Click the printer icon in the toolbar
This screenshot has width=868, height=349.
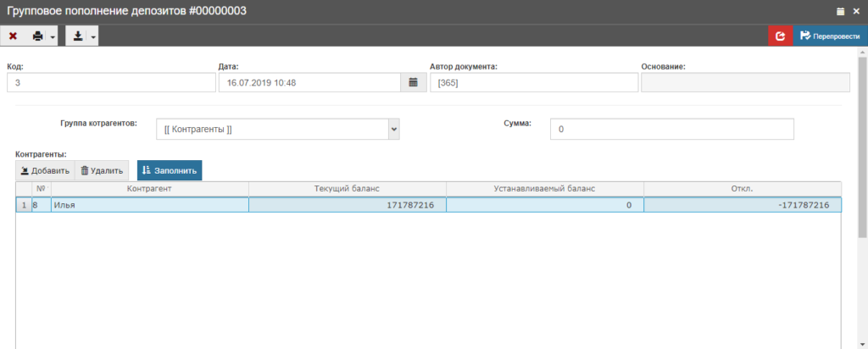[37, 36]
